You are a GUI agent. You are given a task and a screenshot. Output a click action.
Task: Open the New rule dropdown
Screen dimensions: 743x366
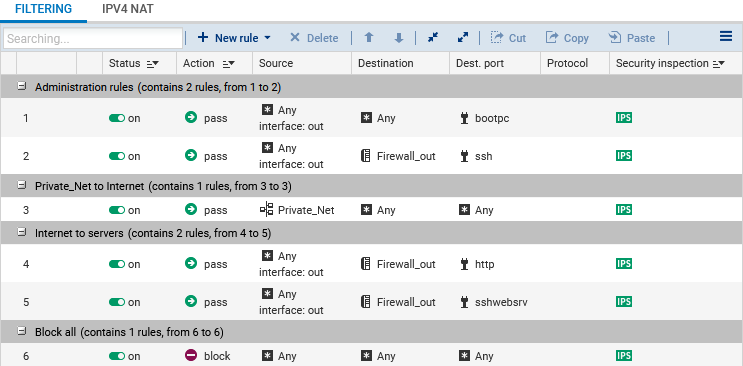234,38
